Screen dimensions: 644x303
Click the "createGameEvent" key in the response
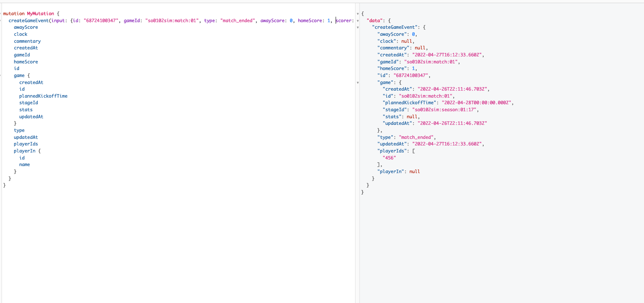[x=395, y=27]
